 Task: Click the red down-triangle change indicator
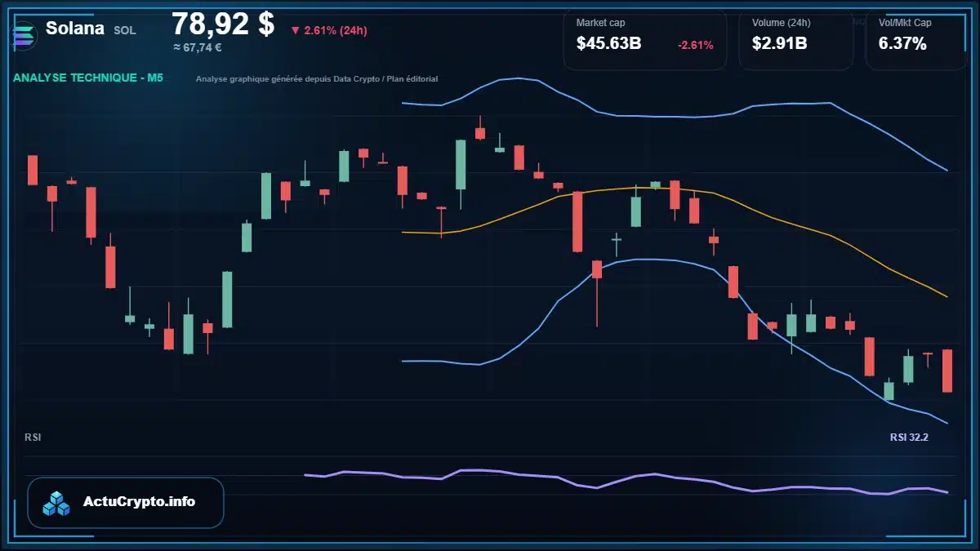pyautogui.click(x=295, y=31)
